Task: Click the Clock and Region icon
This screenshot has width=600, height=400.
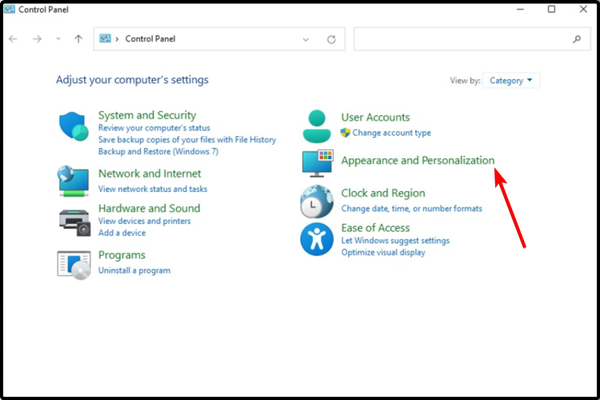Action: (x=318, y=201)
